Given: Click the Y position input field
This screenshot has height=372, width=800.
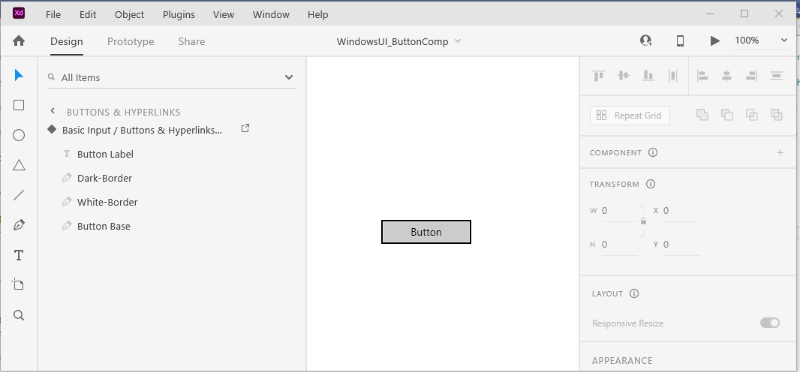Looking at the screenshot, I should (681, 244).
